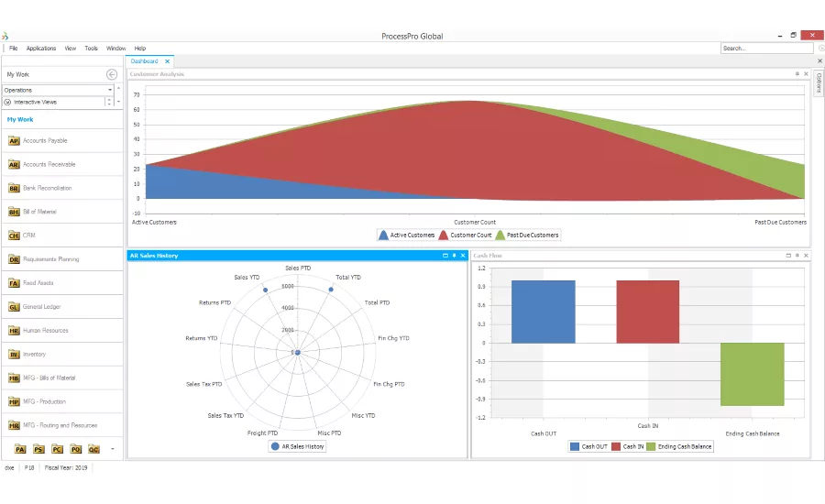Click the Fiscal Year: 2019 status entry
This screenshot has height=504, width=825.
[x=66, y=467]
